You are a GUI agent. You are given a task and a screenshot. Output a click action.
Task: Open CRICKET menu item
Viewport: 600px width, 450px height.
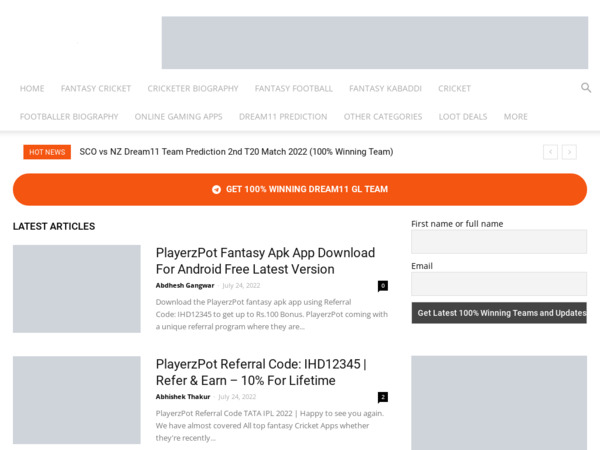(x=455, y=88)
